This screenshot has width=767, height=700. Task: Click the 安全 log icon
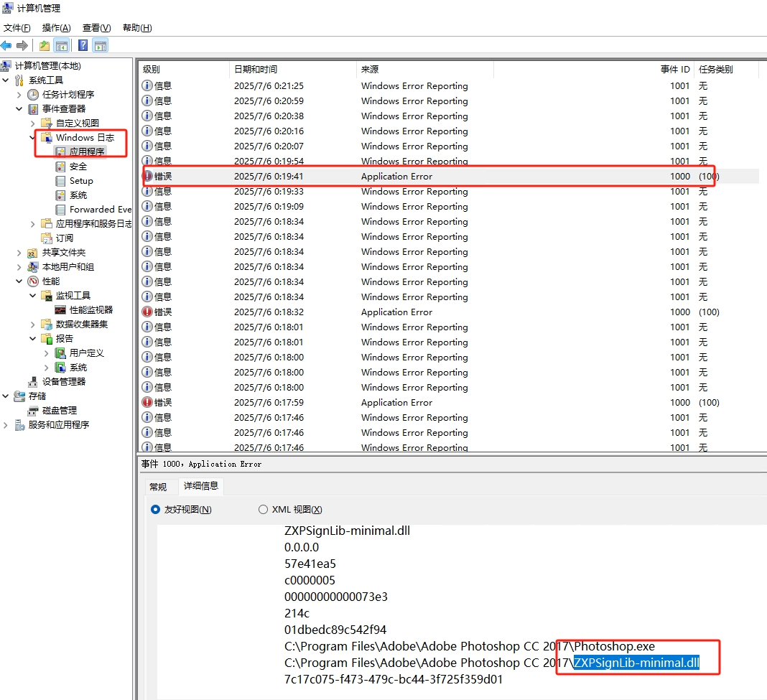(60, 167)
